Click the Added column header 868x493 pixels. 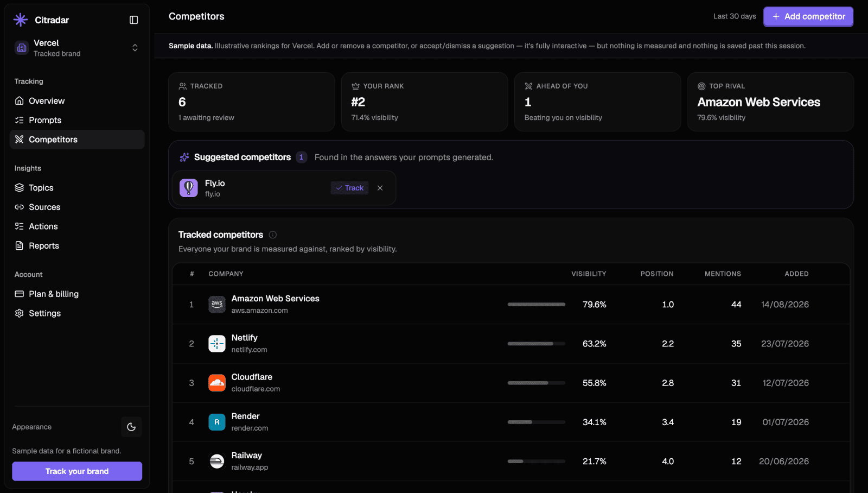click(x=796, y=274)
